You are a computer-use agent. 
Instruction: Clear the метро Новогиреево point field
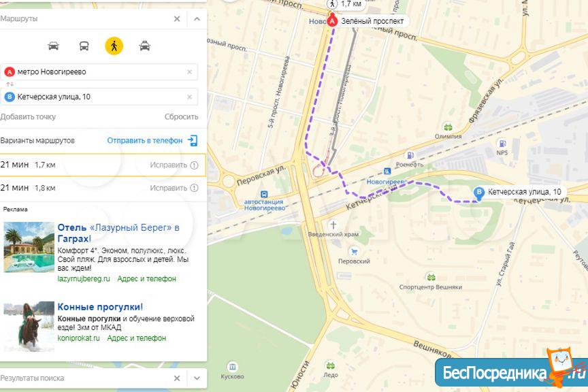coord(189,71)
